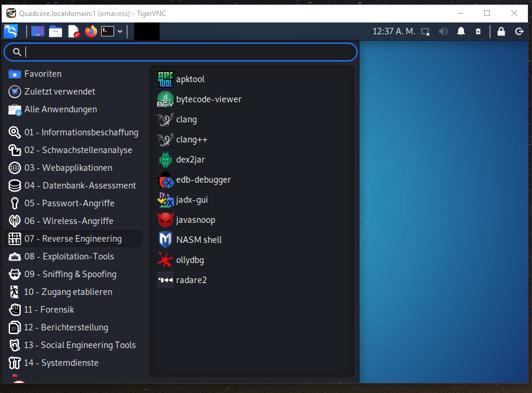
Task: Launch dex2jar via Android icon
Action: [166, 160]
